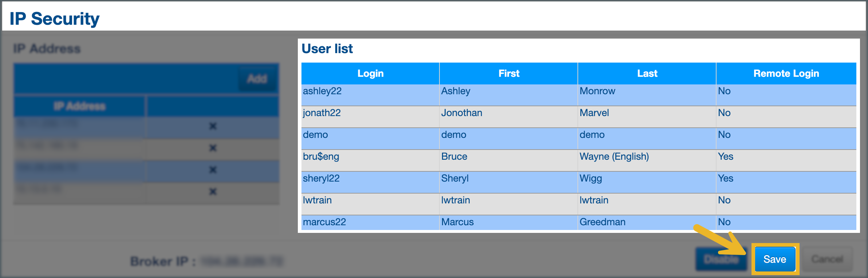868x278 pixels.
Task: Click the Remote Login value for Bruce
Action: 726,157
